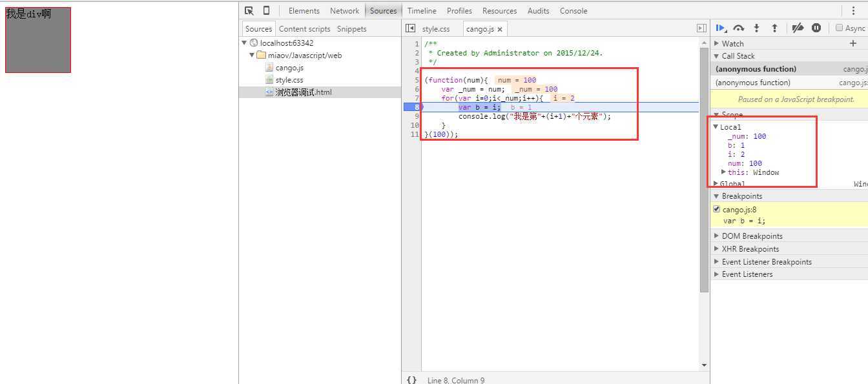Uncheck the cango.js:8 breakpoint checkbox
The width and height of the screenshot is (868, 384).
click(x=717, y=209)
